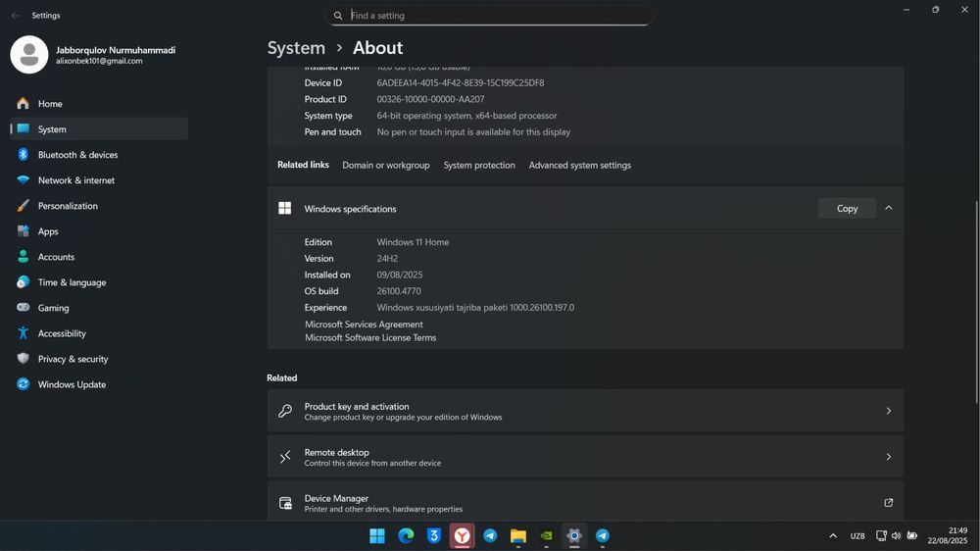Image resolution: width=980 pixels, height=551 pixels.
Task: Select the Version value 24H2
Action: click(x=387, y=258)
